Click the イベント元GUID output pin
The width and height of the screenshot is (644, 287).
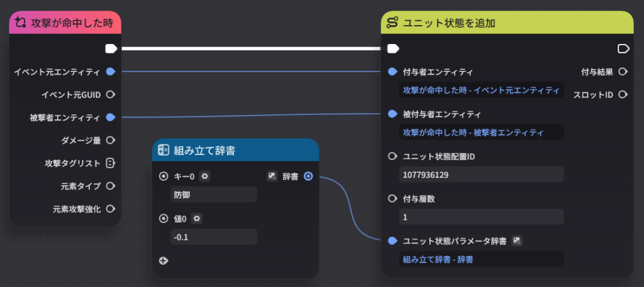pyautogui.click(x=110, y=95)
